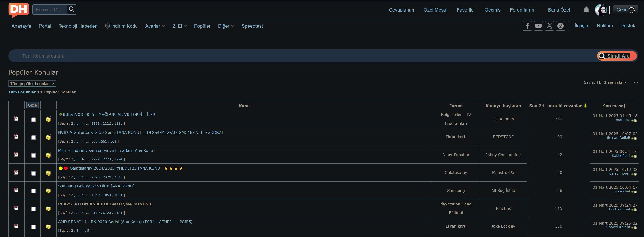
Task: Click envelope icon in PLAYSTATION VS XBOX row
Action: [16, 208]
